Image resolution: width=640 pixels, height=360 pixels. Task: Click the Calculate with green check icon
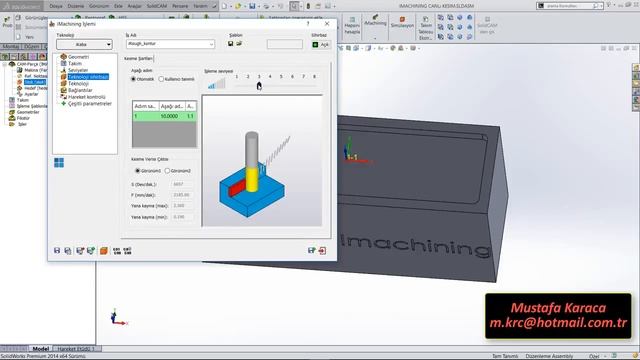coord(91,251)
